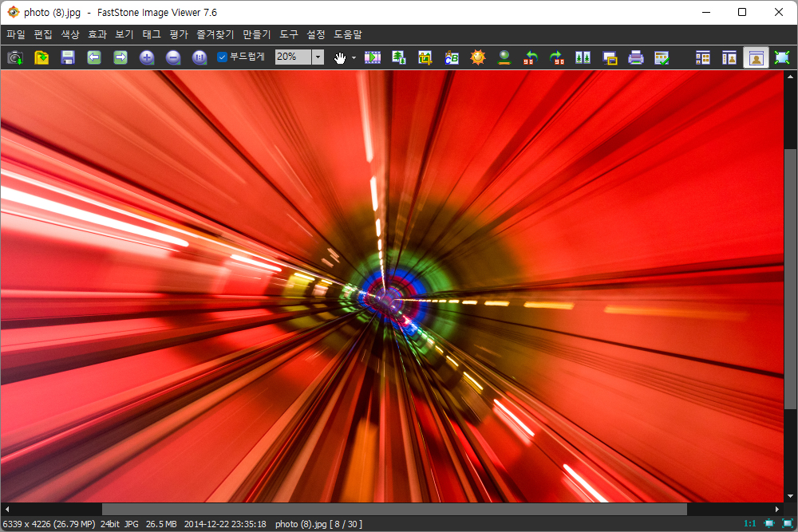Expand the hand tool dropdown arrow
This screenshot has height=532, width=798.
354,57
